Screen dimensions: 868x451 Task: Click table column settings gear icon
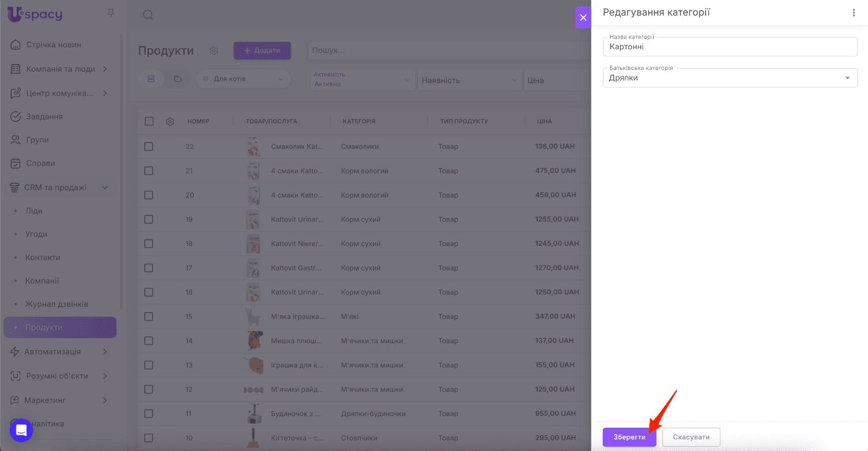pos(170,122)
